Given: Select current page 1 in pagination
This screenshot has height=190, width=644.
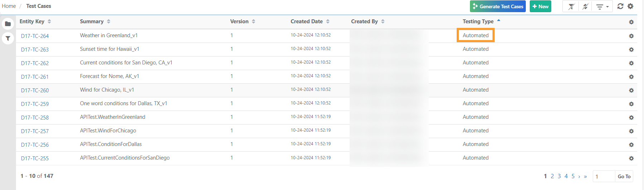Looking at the screenshot, I should [x=545, y=176].
